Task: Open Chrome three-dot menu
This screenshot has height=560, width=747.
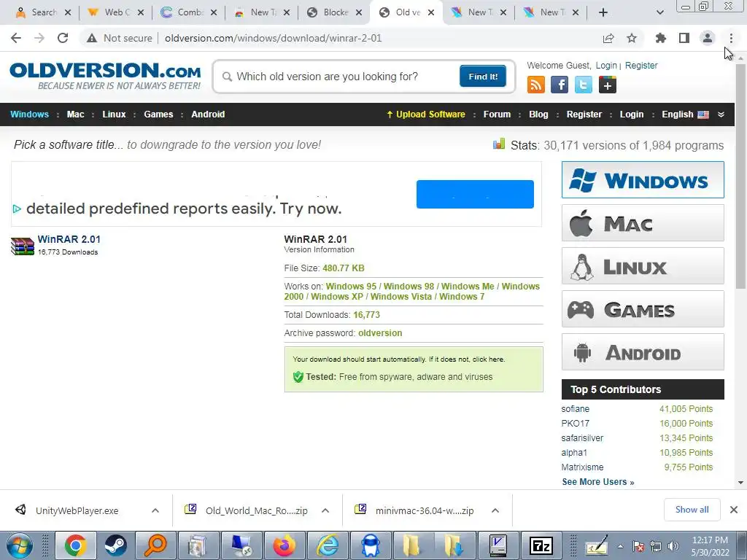Action: point(731,38)
